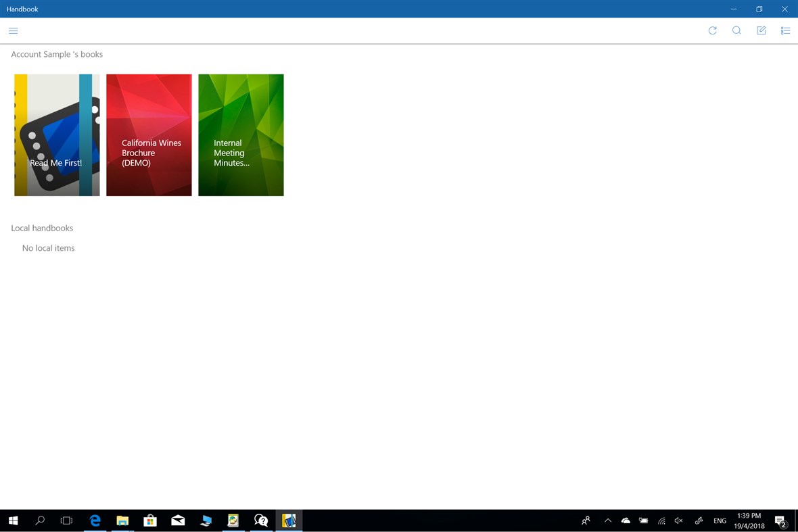This screenshot has width=798, height=532.
Task: Open the Handbook app icon in the taskbar
Action: 289,521
